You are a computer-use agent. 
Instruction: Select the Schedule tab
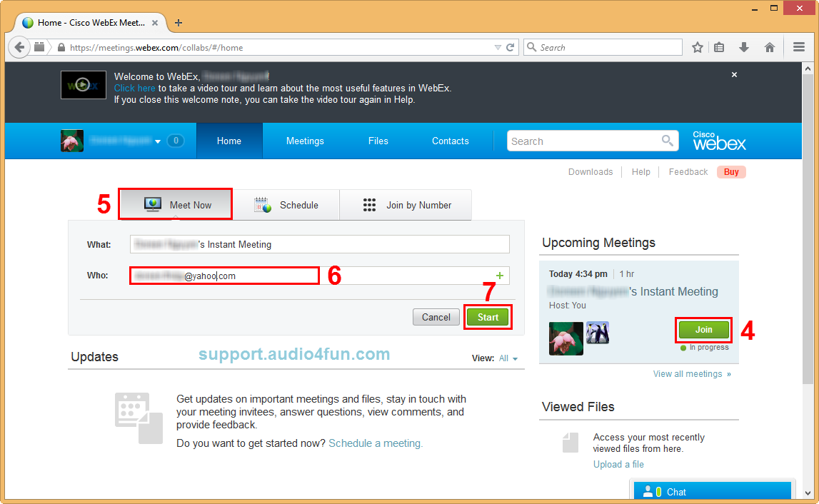click(286, 205)
